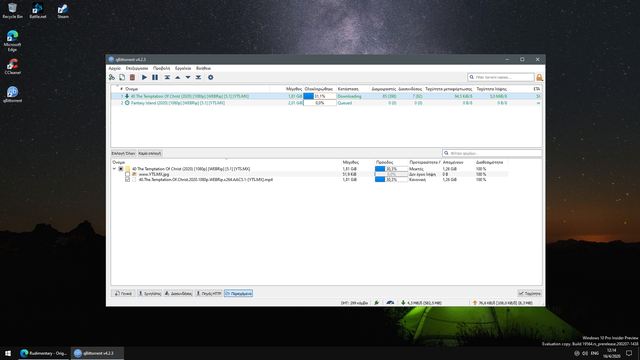640x360 pixels.
Task: Click the connection status icon in status bar
Action: tap(376, 303)
